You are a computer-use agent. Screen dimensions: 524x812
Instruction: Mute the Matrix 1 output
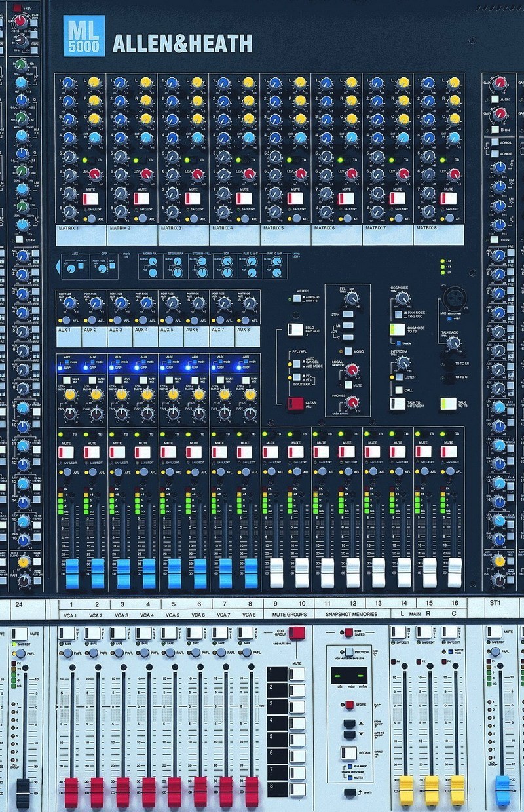tap(91, 199)
